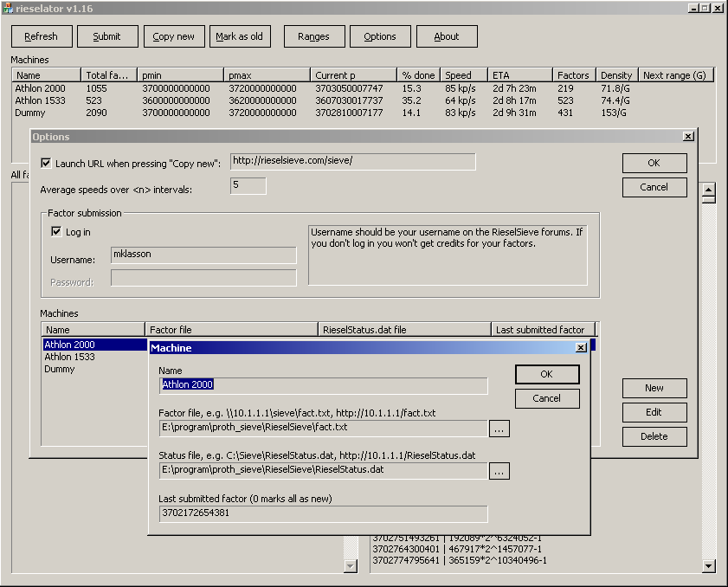Click the 85 kp/s speed cell
The height and width of the screenshot is (587, 728).
tap(461, 88)
